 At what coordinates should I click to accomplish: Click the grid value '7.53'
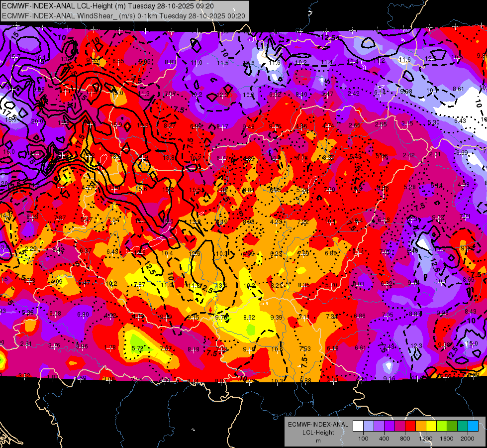305,349
